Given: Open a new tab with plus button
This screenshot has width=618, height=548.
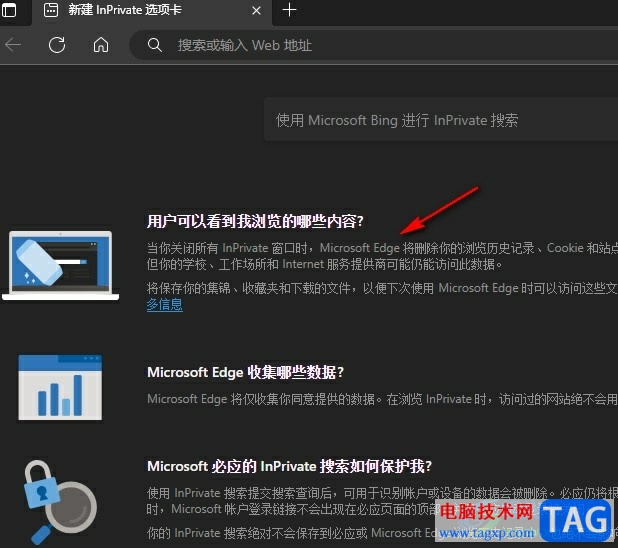Looking at the screenshot, I should (289, 10).
